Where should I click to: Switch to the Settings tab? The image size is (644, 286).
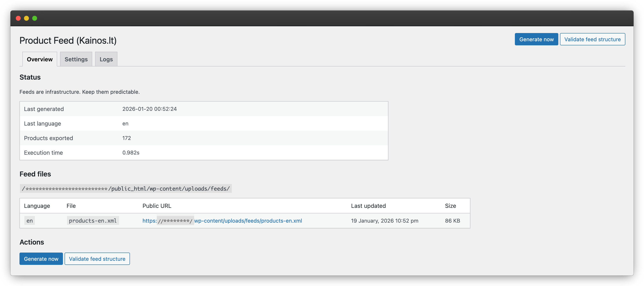point(76,59)
